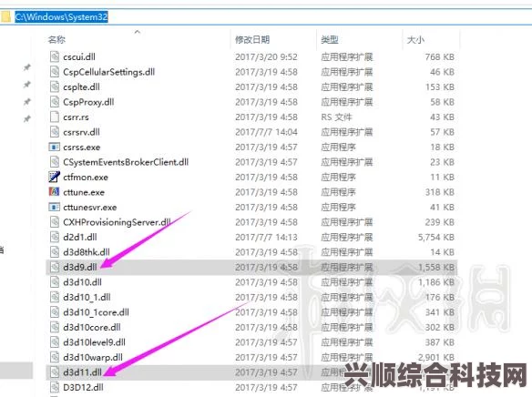Sort files by the 大小 column header
532x397 pixels.
click(415, 40)
